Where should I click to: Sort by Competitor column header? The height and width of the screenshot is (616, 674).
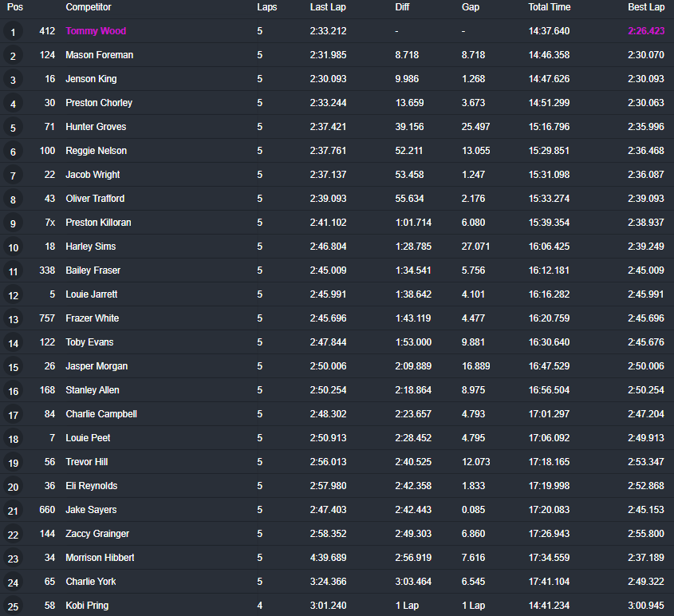(x=88, y=7)
